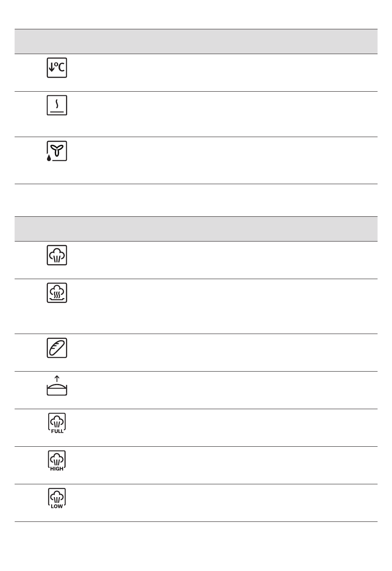The image size is (392, 571).
Task: Click the steam cloud over tray icon
Action: (57, 293)
